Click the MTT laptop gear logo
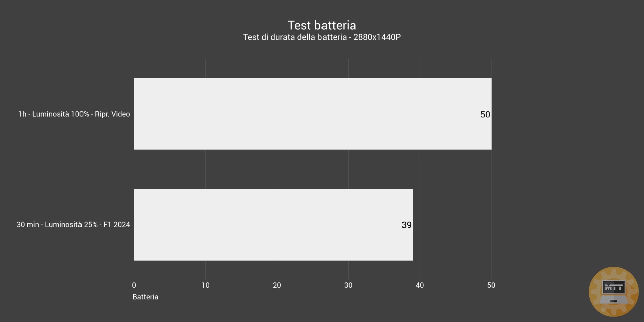644x322 pixels. tap(614, 292)
